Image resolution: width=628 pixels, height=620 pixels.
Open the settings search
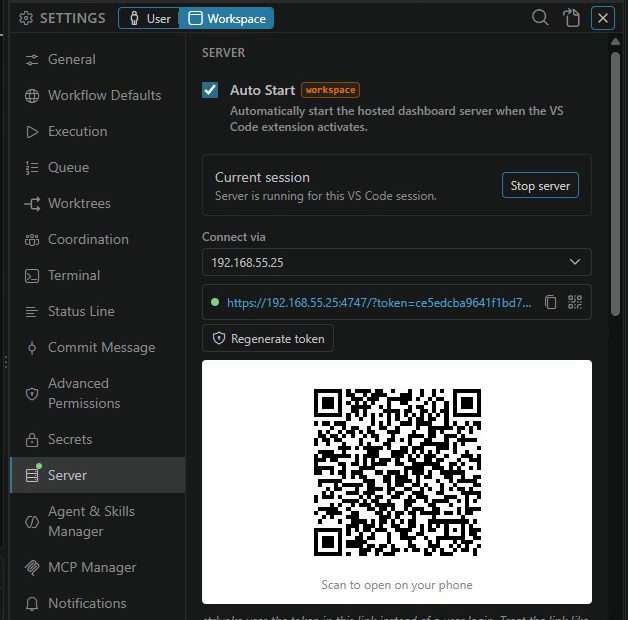(x=540, y=18)
